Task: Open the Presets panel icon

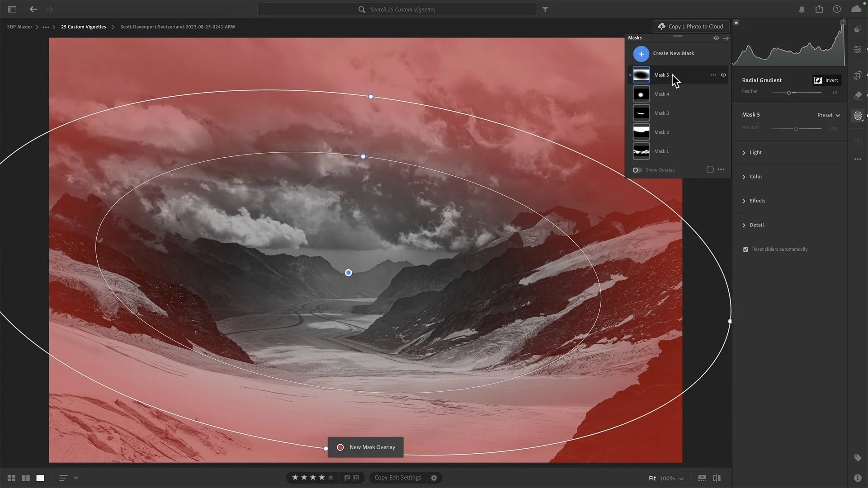Action: tap(858, 29)
